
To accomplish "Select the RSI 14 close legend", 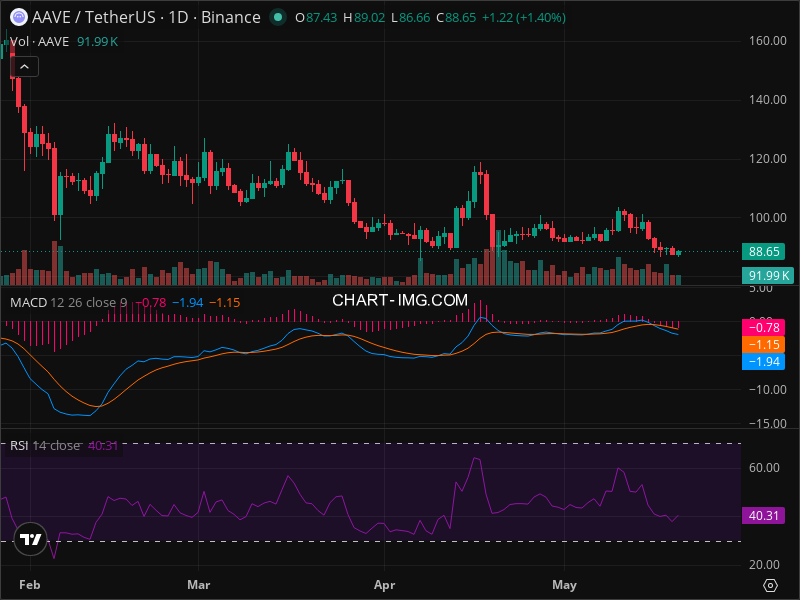I will (45, 445).
